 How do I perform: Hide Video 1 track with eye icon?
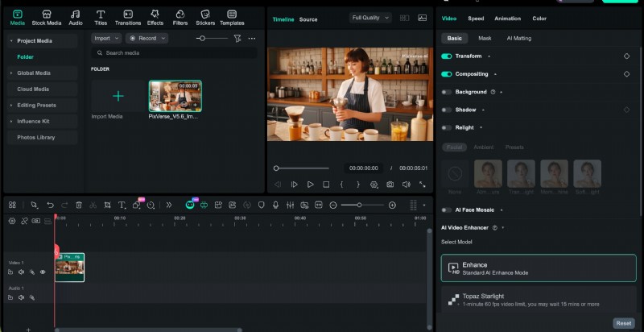43,272
